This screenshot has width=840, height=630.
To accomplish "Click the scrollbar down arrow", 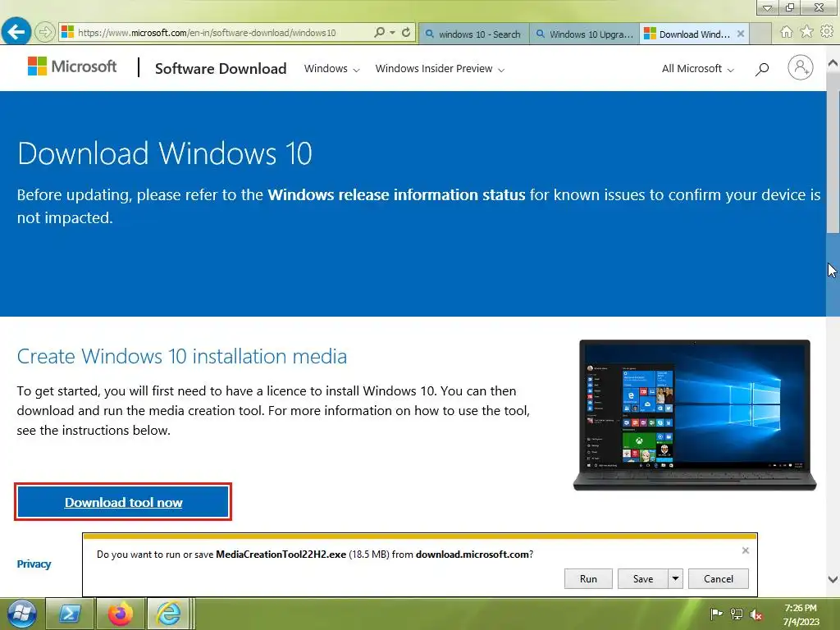I will point(833,579).
